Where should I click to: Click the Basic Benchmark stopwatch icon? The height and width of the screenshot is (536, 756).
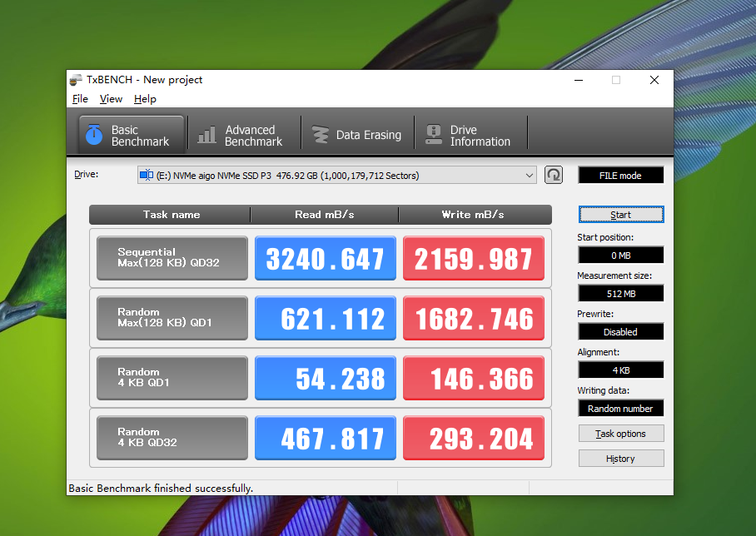(x=94, y=135)
